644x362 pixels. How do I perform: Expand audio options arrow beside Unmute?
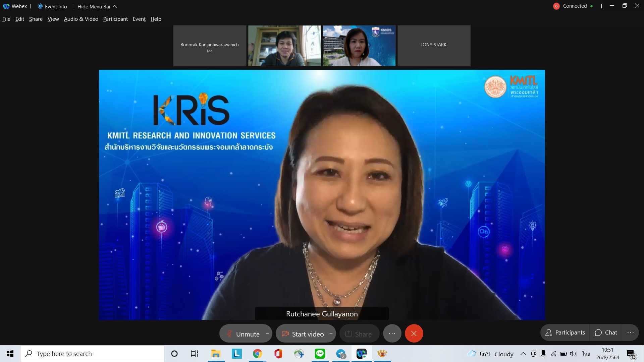pos(267,334)
